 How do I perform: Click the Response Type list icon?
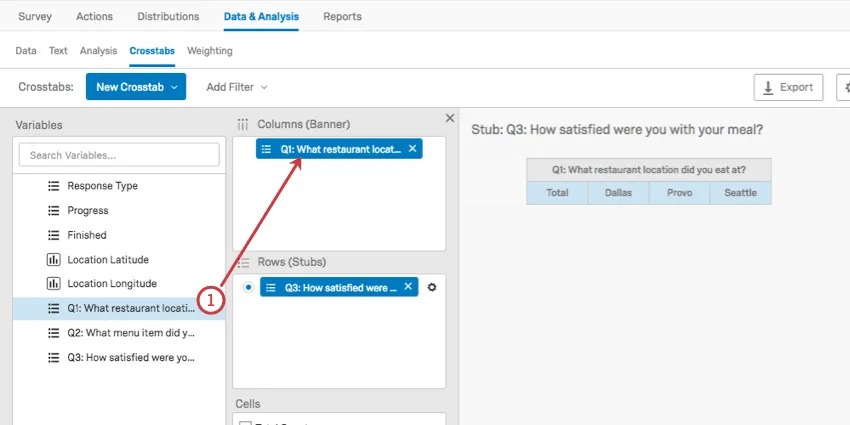(x=54, y=186)
